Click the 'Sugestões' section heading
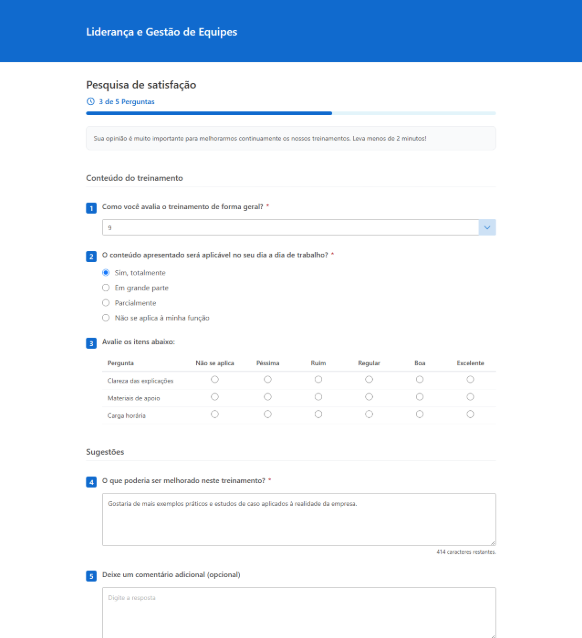The image size is (582, 638). pyautogui.click(x=105, y=452)
